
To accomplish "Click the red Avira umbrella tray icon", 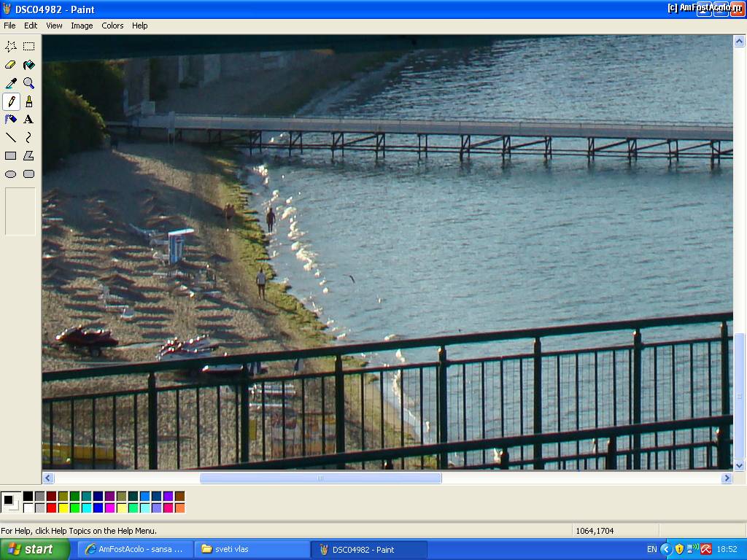I will 706,549.
